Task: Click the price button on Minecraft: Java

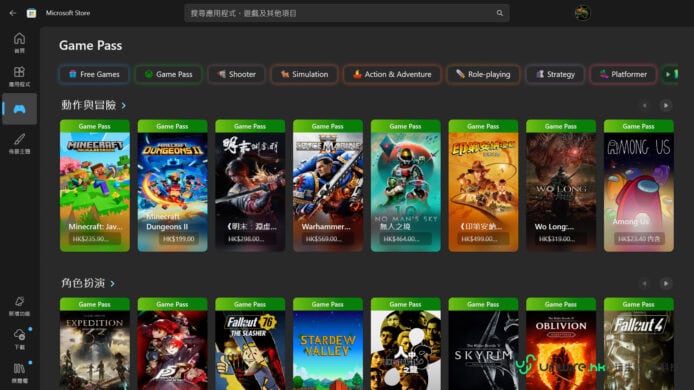Action: pyautogui.click(x=95, y=239)
